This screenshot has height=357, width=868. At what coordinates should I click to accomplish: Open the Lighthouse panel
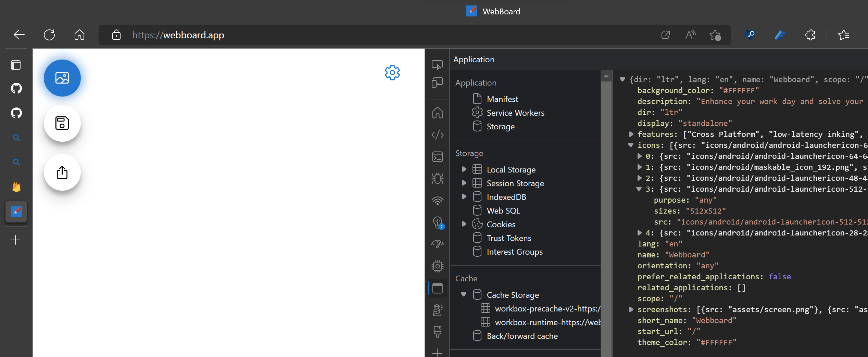pyautogui.click(x=437, y=310)
